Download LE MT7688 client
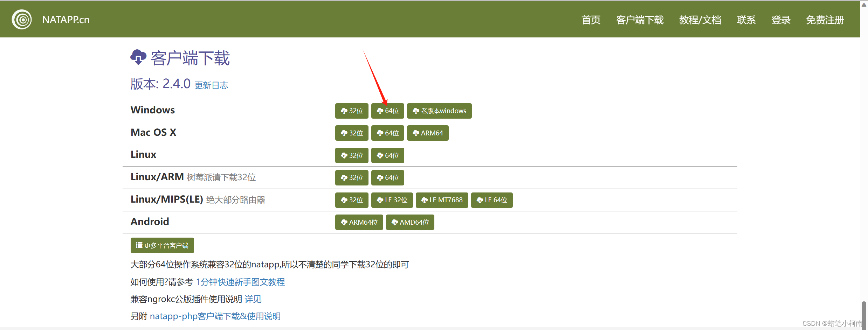This screenshot has height=330, width=868. pyautogui.click(x=442, y=200)
